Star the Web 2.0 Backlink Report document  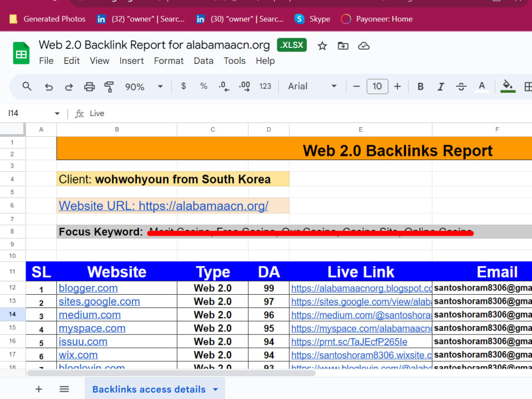(x=322, y=46)
